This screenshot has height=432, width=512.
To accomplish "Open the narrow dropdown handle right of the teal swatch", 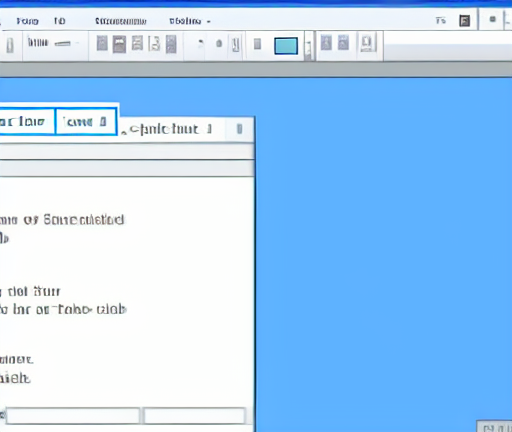I will pyautogui.click(x=309, y=46).
